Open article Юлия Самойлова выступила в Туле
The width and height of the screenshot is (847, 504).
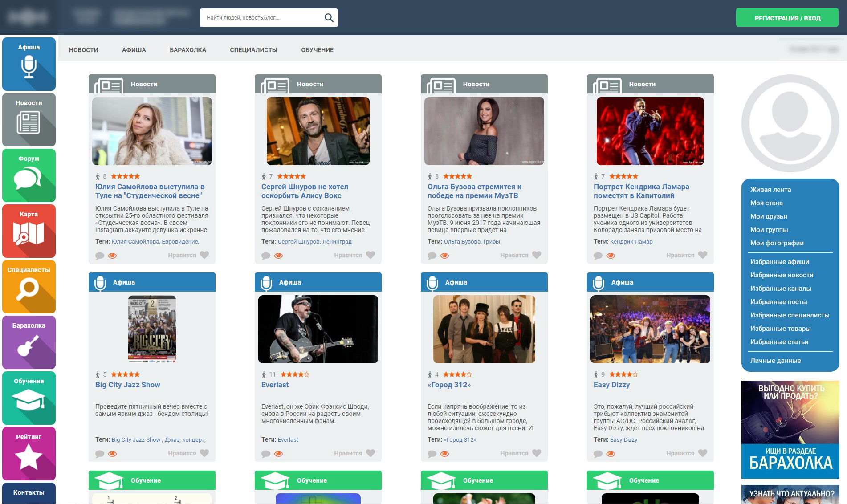(150, 191)
